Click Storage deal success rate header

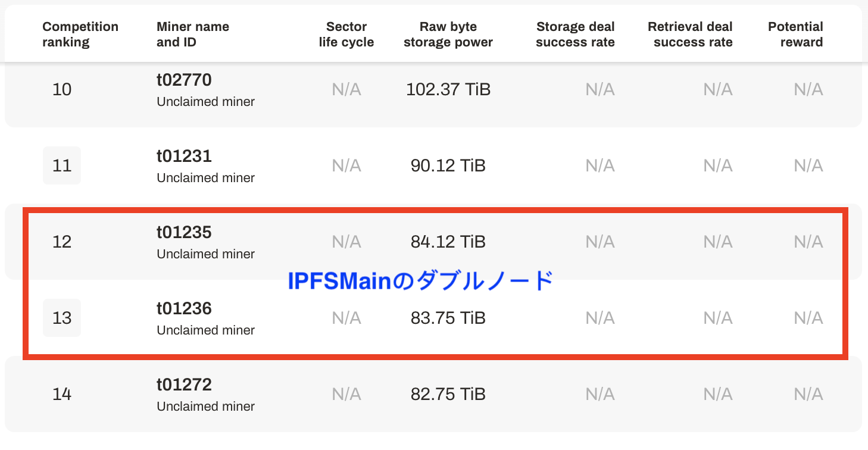(575, 35)
